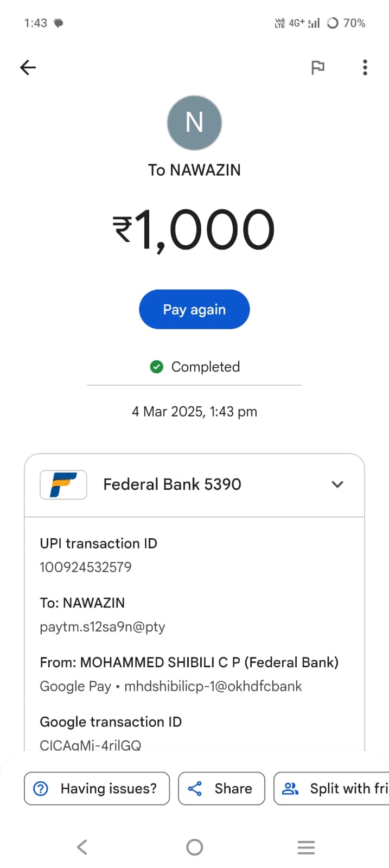
Task: Tap the flag report icon
Action: point(318,67)
